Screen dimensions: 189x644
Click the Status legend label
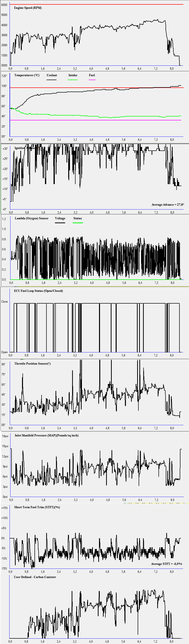coord(78,218)
